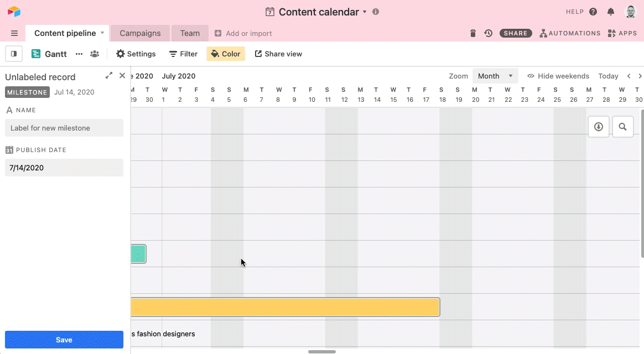Open the Content pipeline tab dropdown arrow
The width and height of the screenshot is (644, 354).
pos(102,33)
